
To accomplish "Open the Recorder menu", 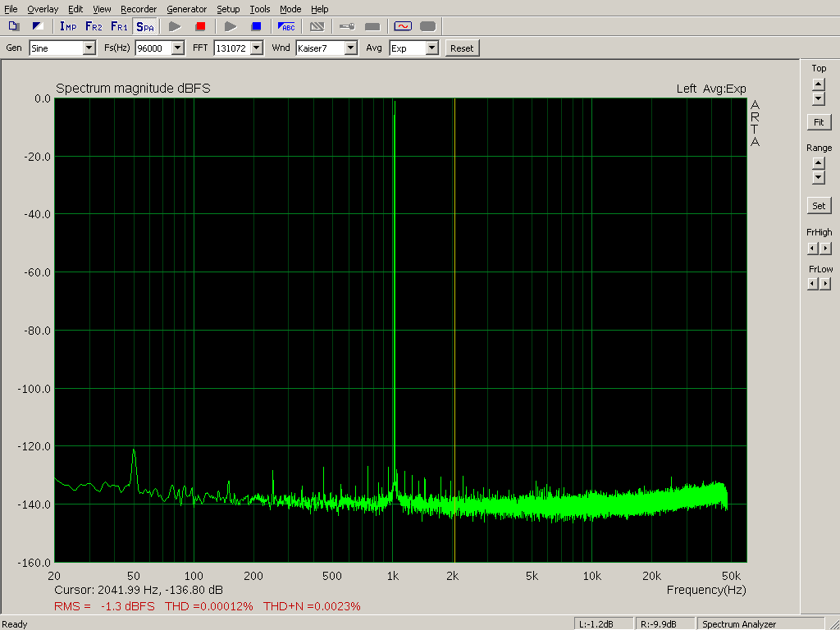I will 139,9.
